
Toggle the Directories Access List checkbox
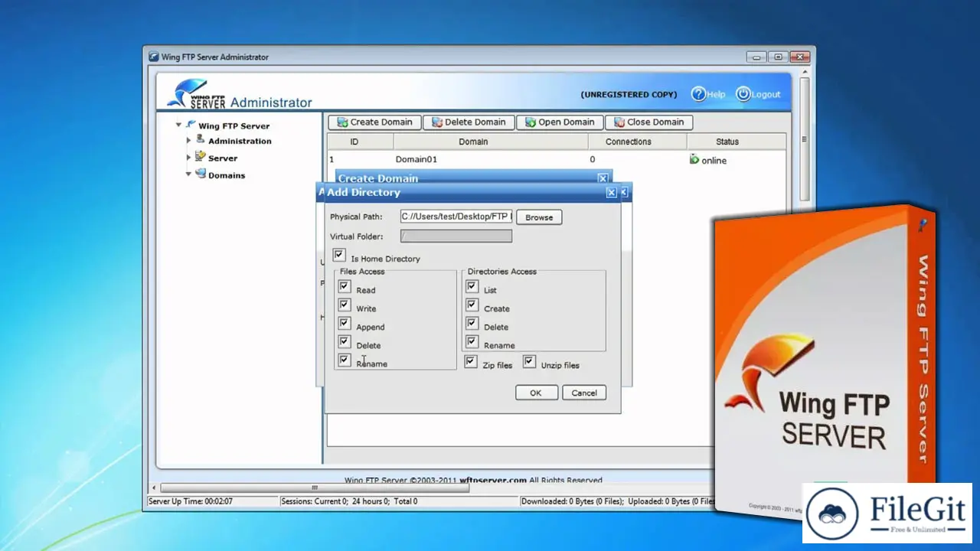click(x=472, y=286)
